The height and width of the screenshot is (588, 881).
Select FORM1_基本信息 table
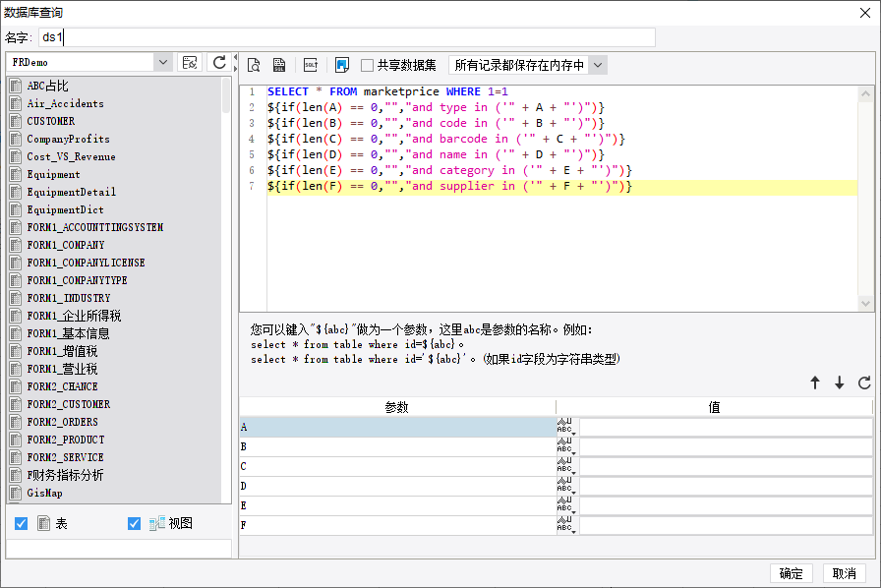point(68,333)
